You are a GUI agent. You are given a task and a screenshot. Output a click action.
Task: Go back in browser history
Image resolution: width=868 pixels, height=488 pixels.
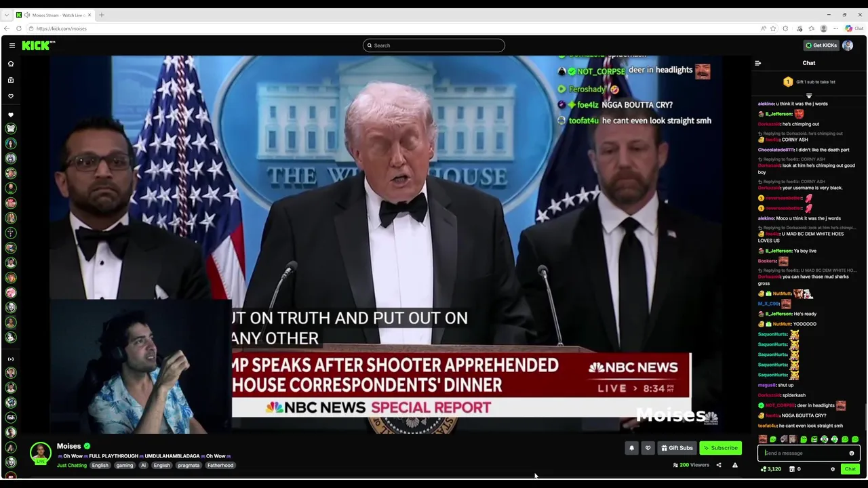click(x=7, y=28)
